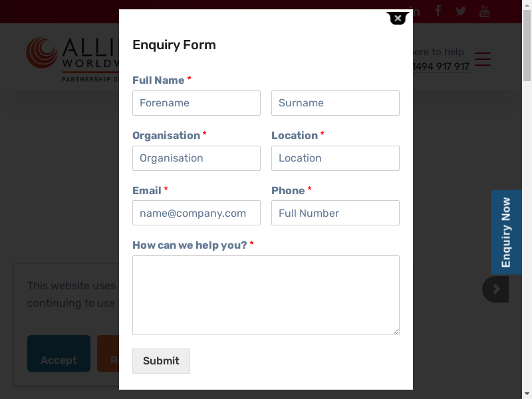This screenshot has height=399, width=532.
Task: Click the Phone number field
Action: pos(335,213)
